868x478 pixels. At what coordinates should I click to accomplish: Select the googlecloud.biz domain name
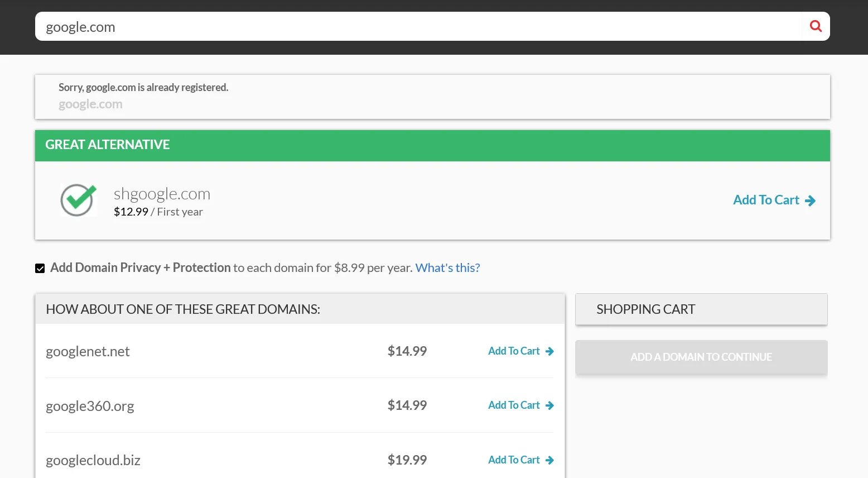click(x=93, y=460)
